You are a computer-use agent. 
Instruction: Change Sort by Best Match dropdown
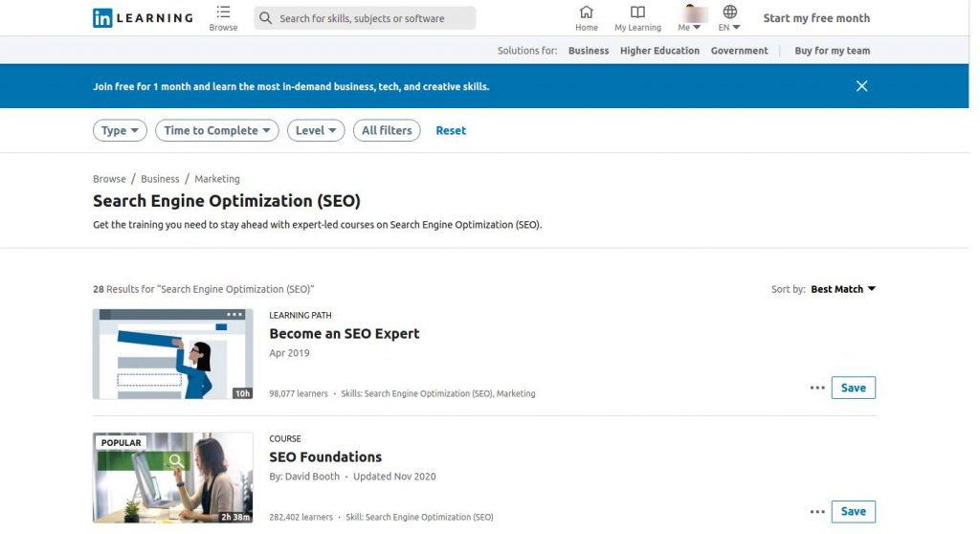tap(843, 289)
